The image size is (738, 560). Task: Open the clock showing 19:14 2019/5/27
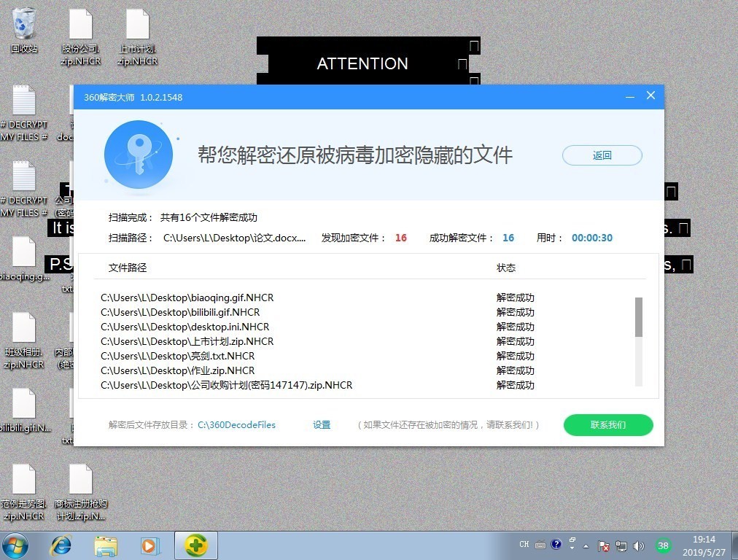point(704,546)
